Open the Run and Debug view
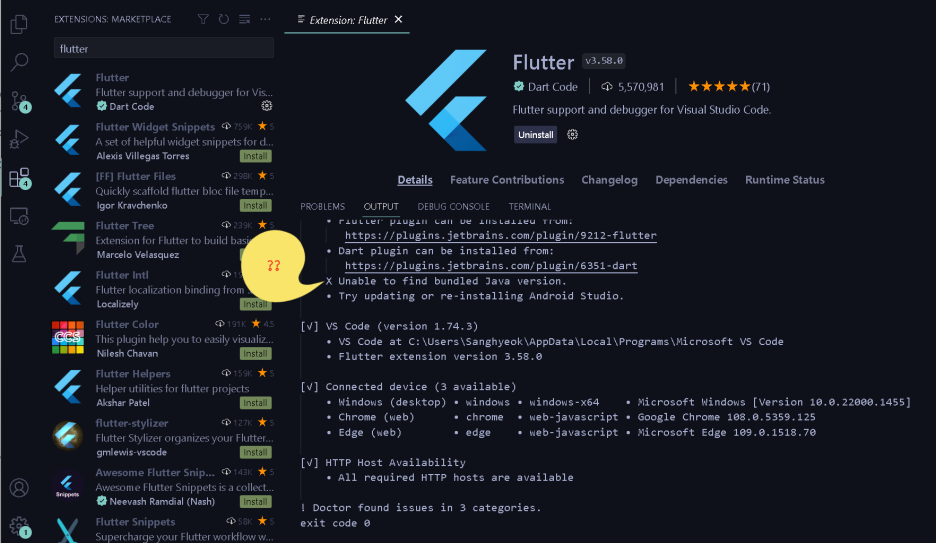Screen dimensions: 936x543 coord(19,139)
